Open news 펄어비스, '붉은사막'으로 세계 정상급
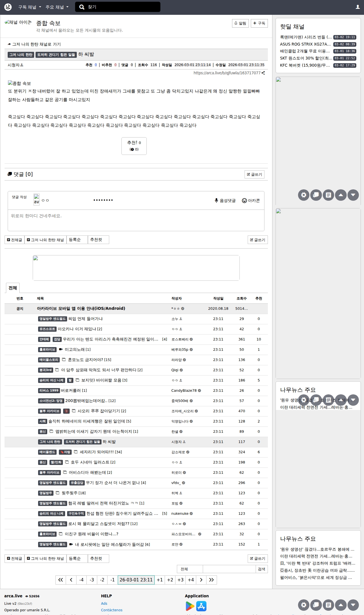This screenshot has height=615, width=364. [x=316, y=577]
